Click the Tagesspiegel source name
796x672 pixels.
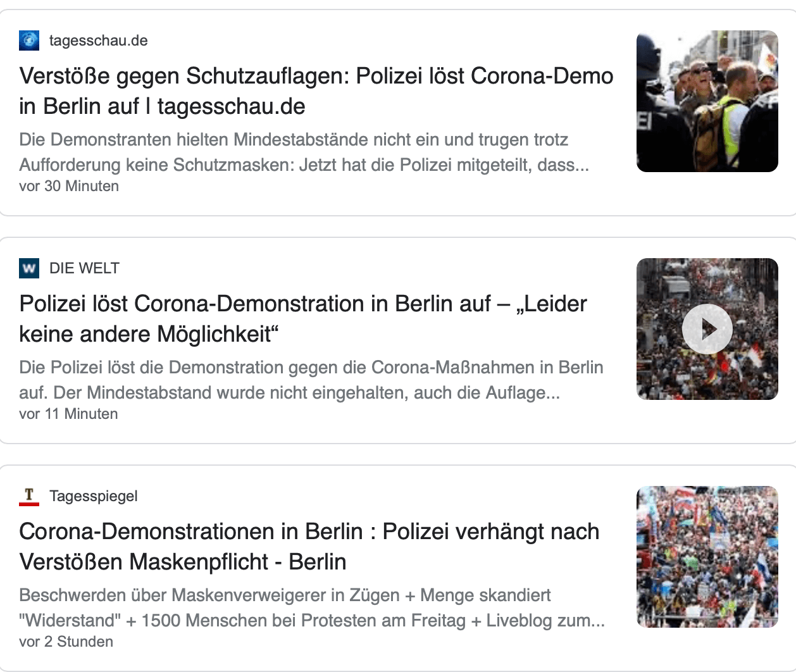pos(93,496)
